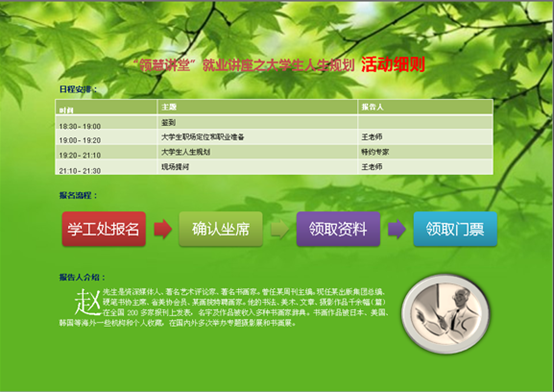Image resolution: width=554 pixels, height=392 pixels.
Task: Click 王老师 in the 19:00 - 19:20 row
Action: [425, 137]
